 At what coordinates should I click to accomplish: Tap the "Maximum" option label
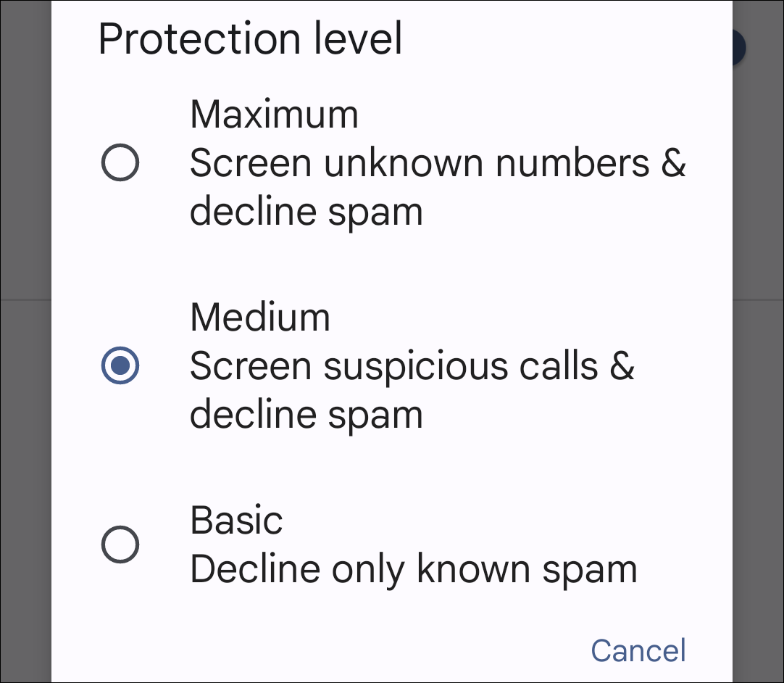pyautogui.click(x=274, y=115)
